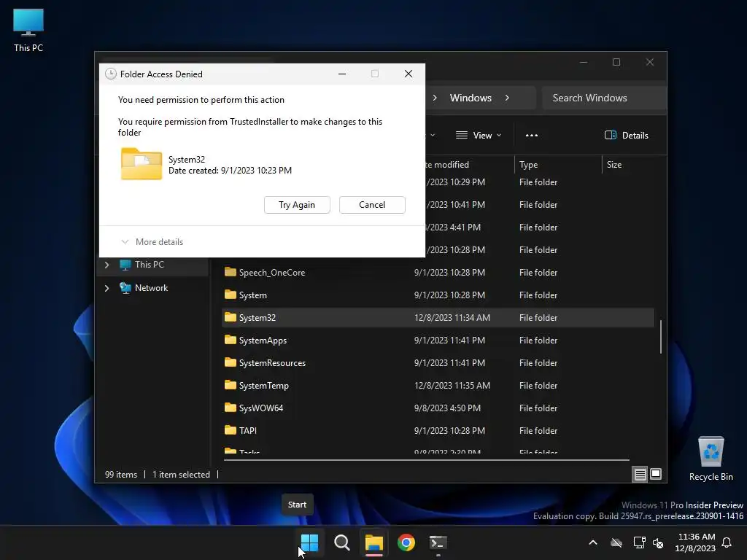
Task: Select the TAPI folder
Action: pos(438,430)
